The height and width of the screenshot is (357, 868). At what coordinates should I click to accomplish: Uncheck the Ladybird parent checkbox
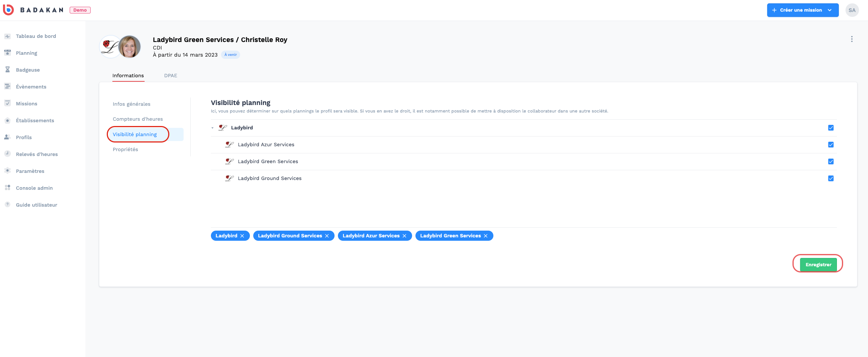(x=831, y=128)
